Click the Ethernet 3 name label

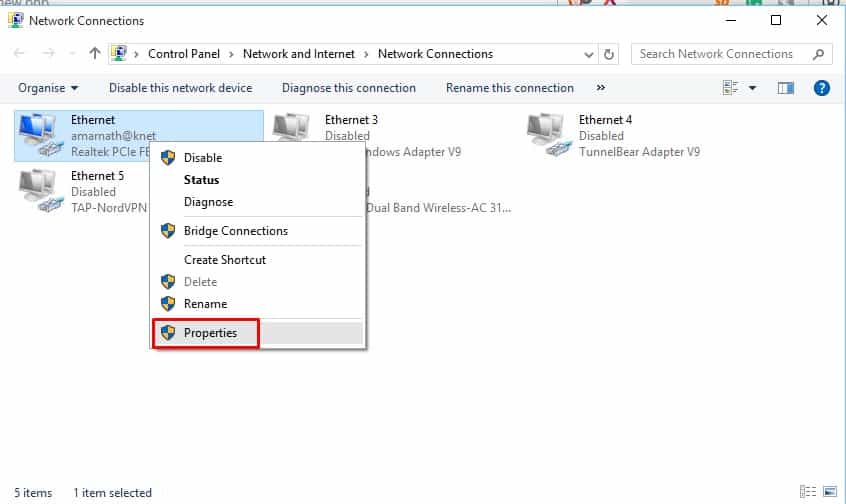click(351, 120)
